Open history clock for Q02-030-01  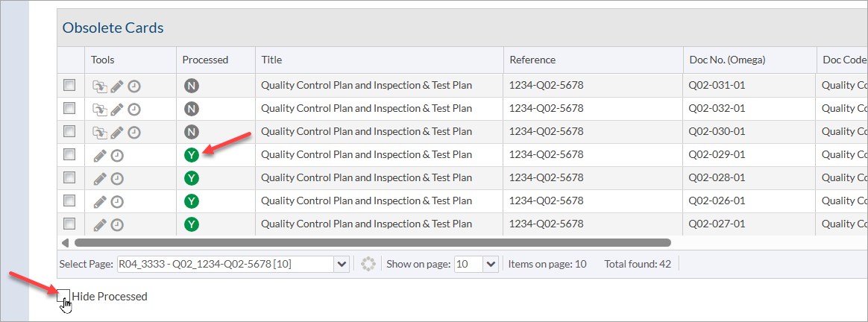tap(134, 132)
